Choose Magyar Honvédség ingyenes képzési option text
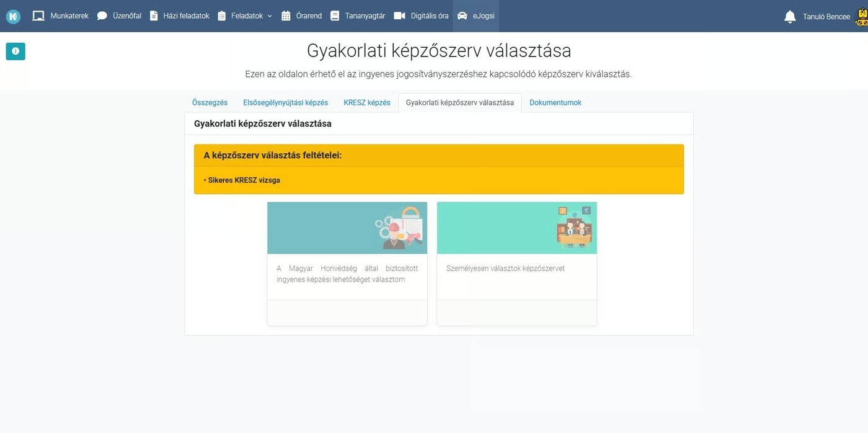This screenshot has height=433, width=868. tap(347, 274)
